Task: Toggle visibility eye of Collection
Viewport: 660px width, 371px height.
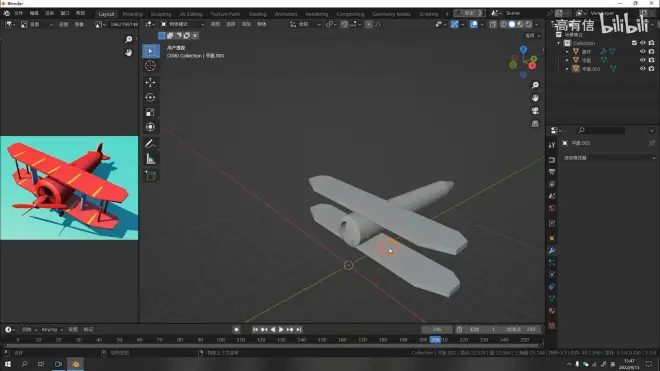Action: pos(642,43)
